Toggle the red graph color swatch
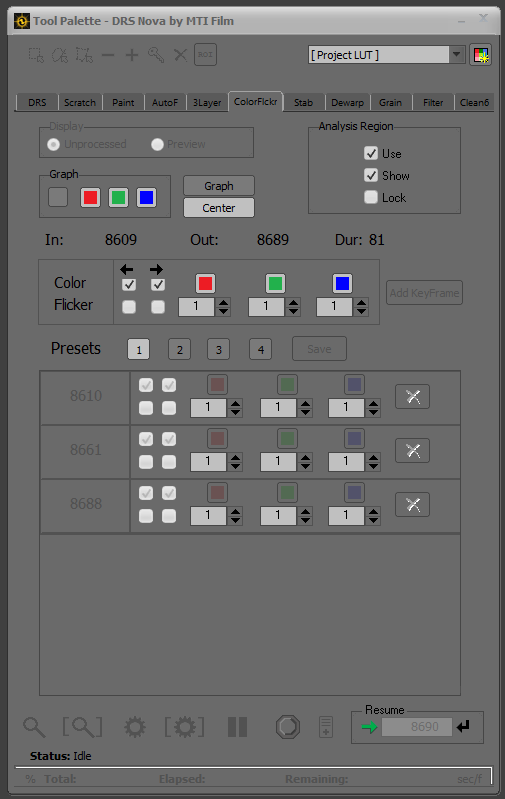505x799 pixels. point(90,197)
